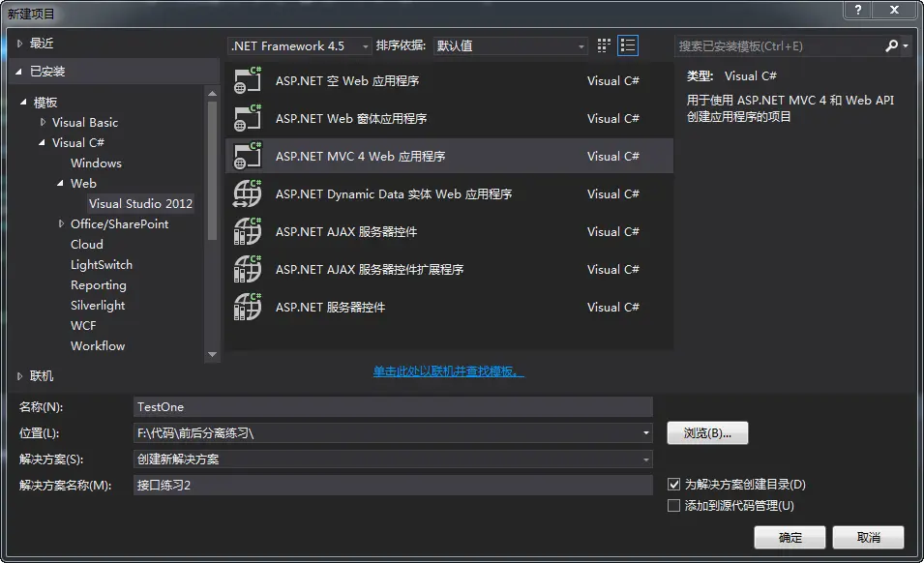
Task: Click the search magnifier icon
Action: tap(892, 45)
